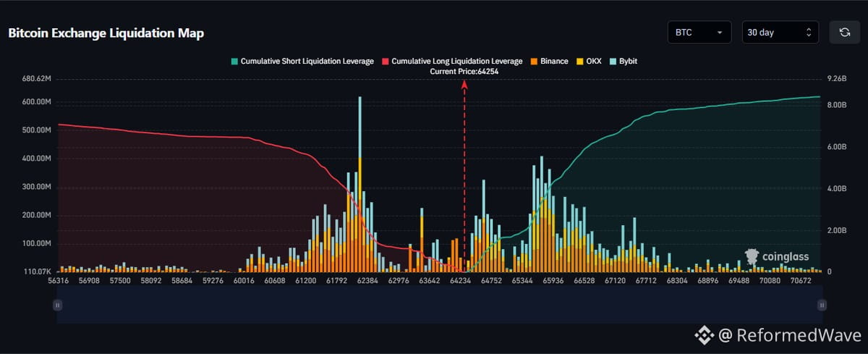
Task: Toggle Cumulative Short Liquidation Leverage legend
Action: pos(302,62)
